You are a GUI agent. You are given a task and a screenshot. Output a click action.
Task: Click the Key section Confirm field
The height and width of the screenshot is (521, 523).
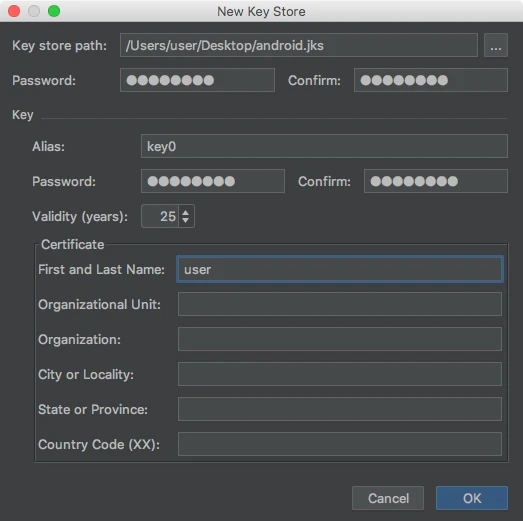pyautogui.click(x=436, y=181)
